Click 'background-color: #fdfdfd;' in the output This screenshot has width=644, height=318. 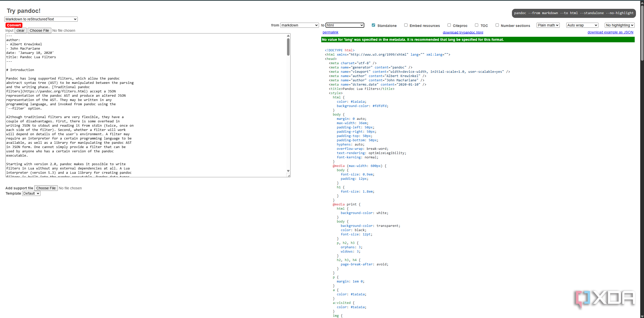pos(363,106)
